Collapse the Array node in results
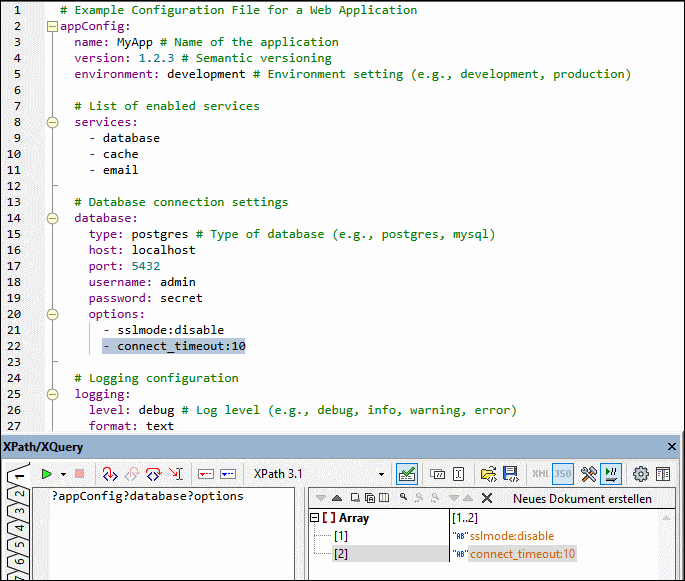 click(315, 518)
